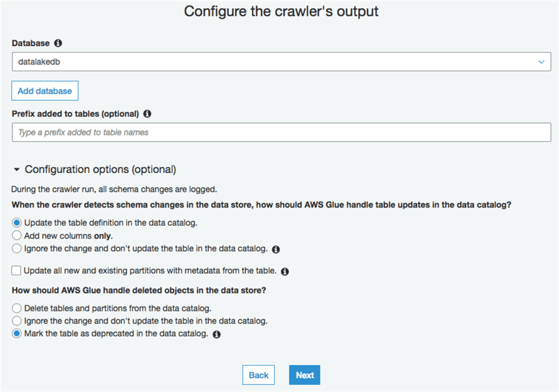Click info icon next to Prefix added to tables

tap(147, 114)
